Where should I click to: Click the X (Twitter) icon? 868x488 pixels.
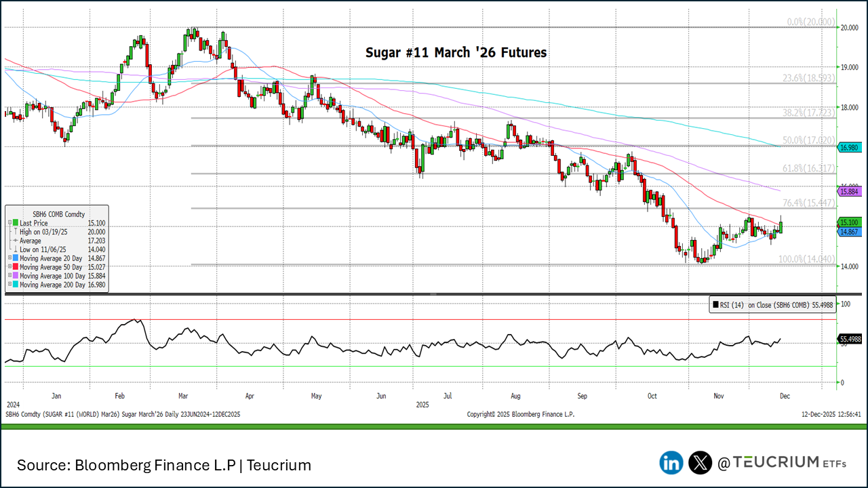(700, 463)
